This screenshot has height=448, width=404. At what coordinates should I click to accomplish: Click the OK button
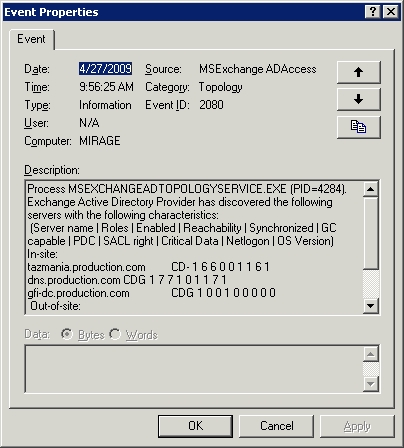tap(195, 426)
